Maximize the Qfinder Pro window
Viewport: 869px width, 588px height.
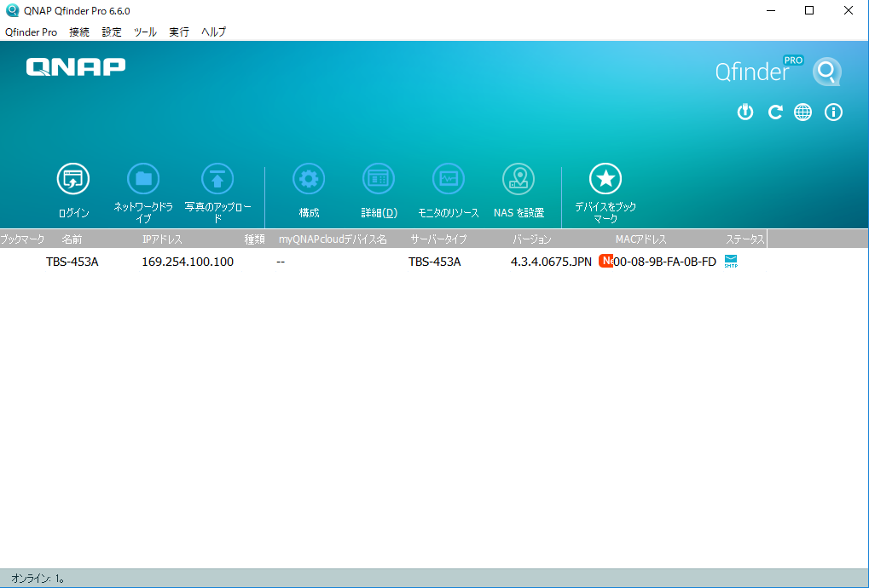(x=809, y=10)
